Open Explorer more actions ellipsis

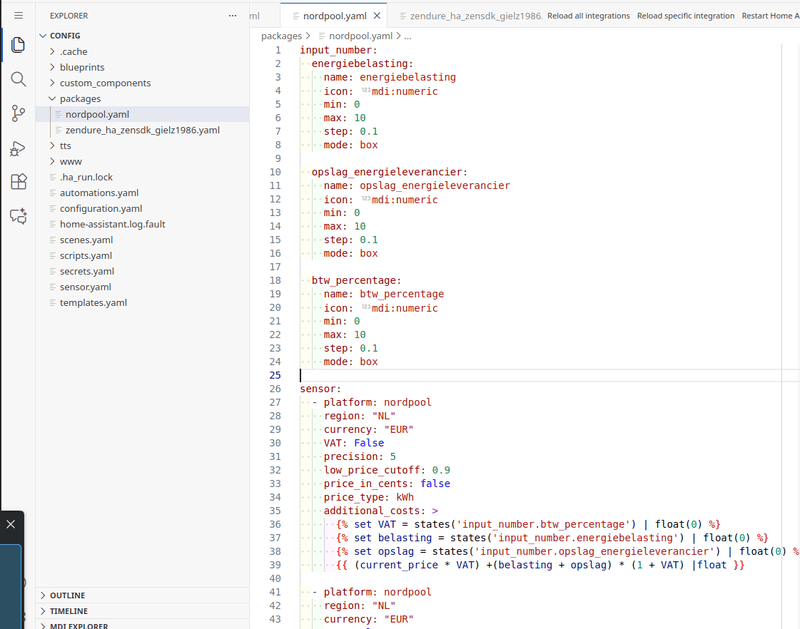[x=232, y=16]
